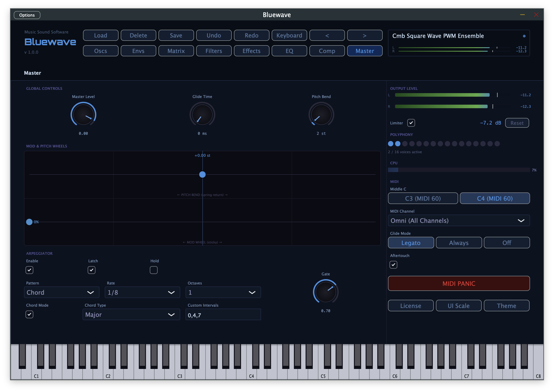Click the CPU usage meter bar

click(x=459, y=170)
